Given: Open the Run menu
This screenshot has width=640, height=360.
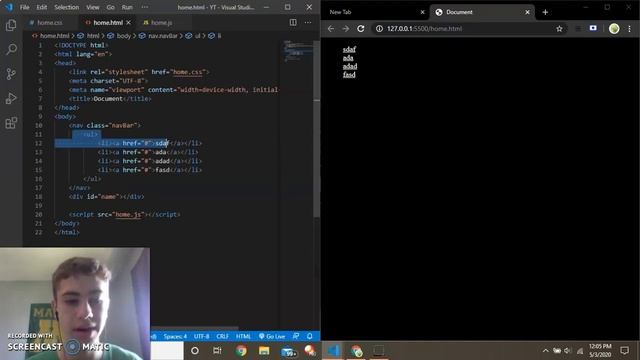Looking at the screenshot, I should [127, 7].
